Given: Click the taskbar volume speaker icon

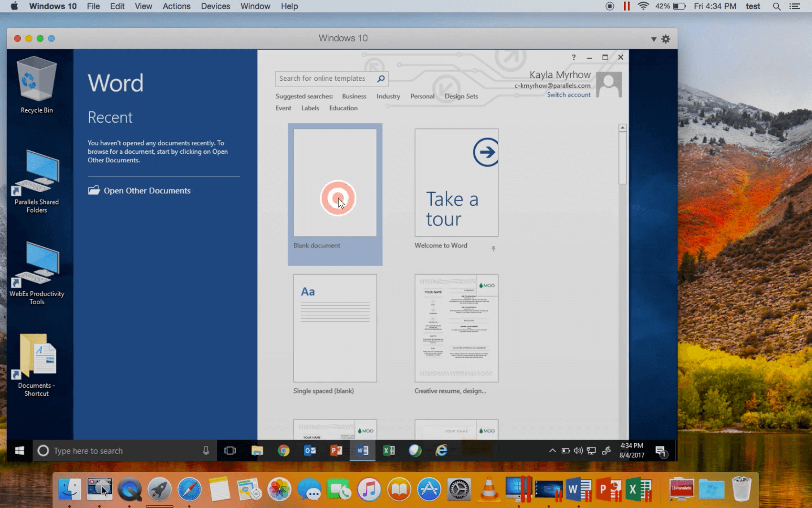Looking at the screenshot, I should pyautogui.click(x=578, y=450).
